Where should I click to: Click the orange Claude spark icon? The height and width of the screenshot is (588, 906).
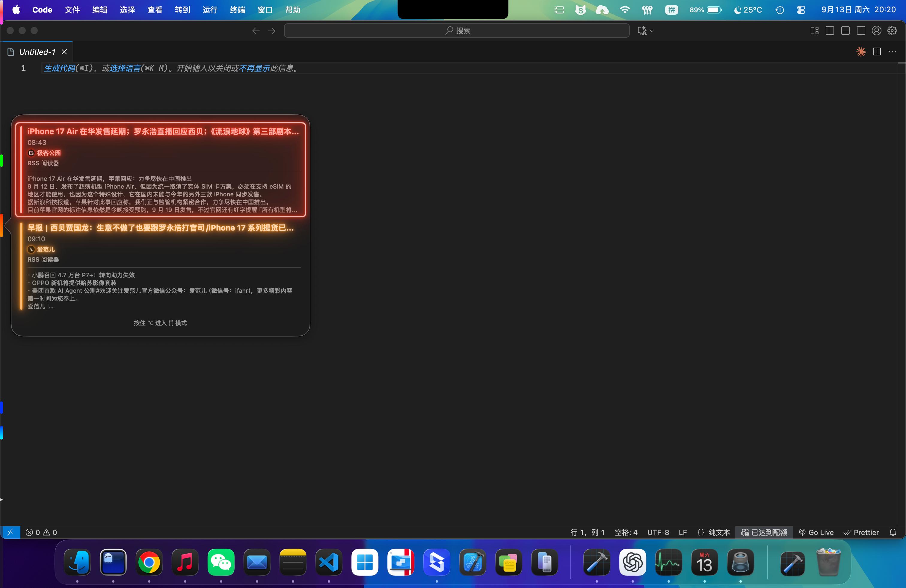pyautogui.click(x=861, y=52)
